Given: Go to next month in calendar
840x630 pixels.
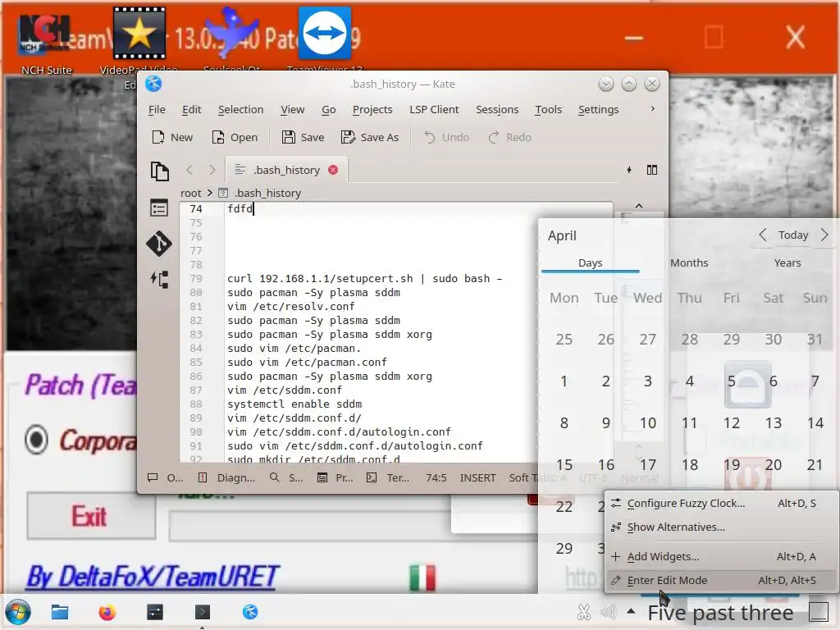Looking at the screenshot, I should (824, 235).
